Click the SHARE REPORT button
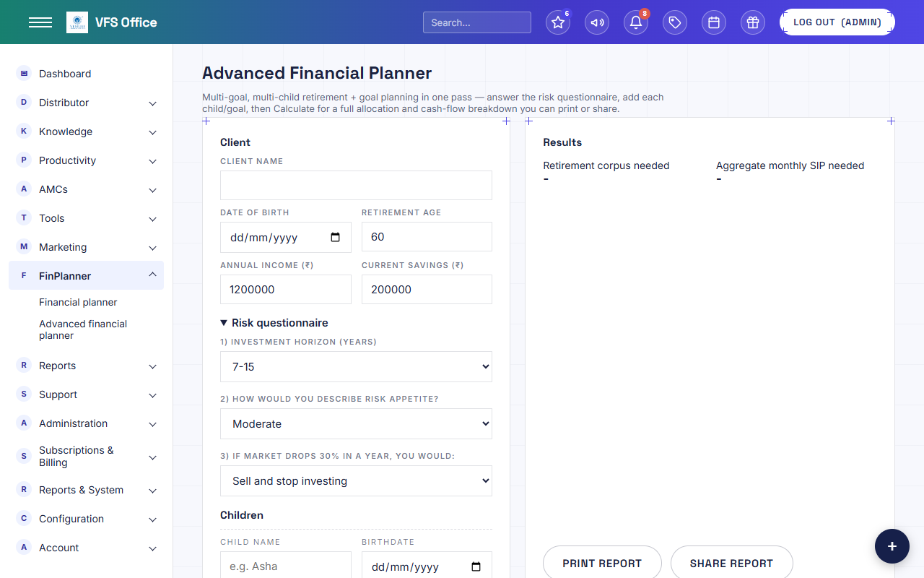 [731, 563]
